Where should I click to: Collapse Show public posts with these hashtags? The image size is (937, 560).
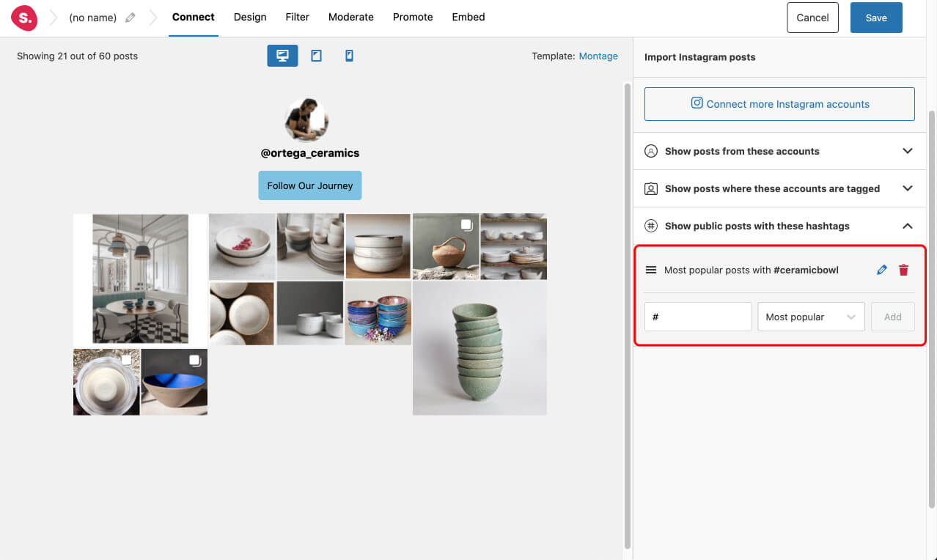click(x=779, y=226)
